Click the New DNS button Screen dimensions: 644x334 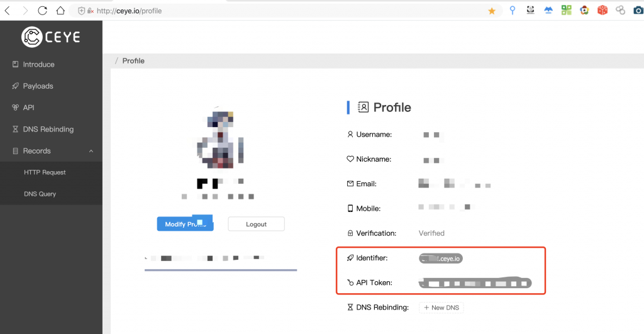coord(441,308)
